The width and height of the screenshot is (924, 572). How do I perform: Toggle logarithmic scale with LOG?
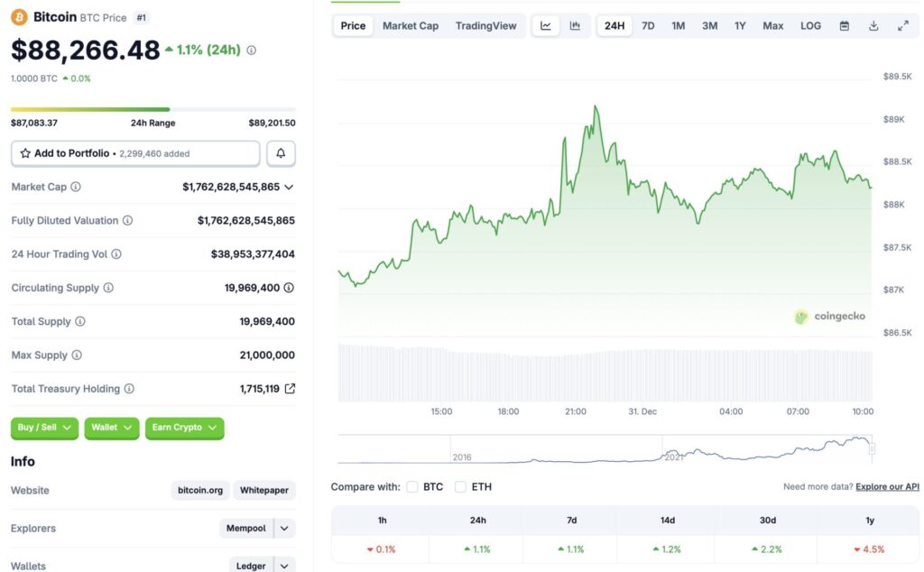click(809, 25)
